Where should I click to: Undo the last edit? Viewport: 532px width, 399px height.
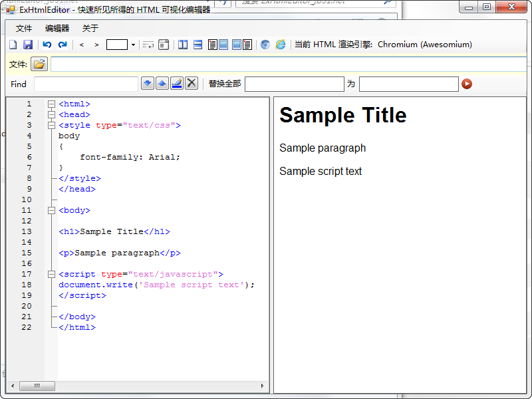click(47, 45)
